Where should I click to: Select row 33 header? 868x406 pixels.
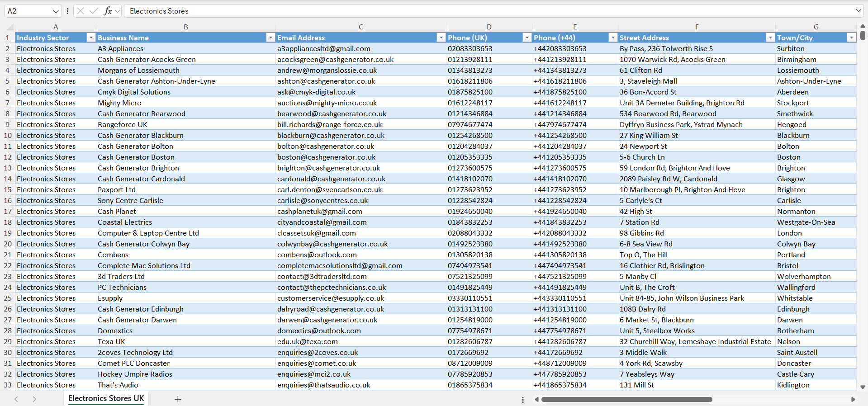click(x=7, y=385)
